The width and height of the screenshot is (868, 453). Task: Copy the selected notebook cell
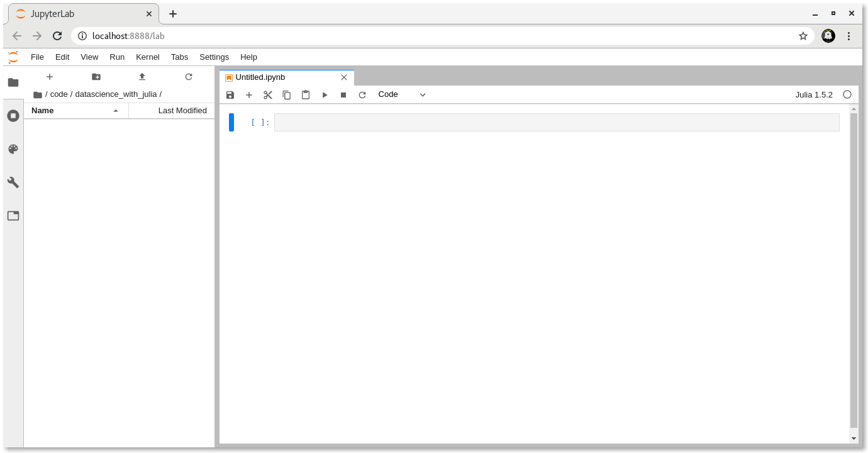[287, 94]
